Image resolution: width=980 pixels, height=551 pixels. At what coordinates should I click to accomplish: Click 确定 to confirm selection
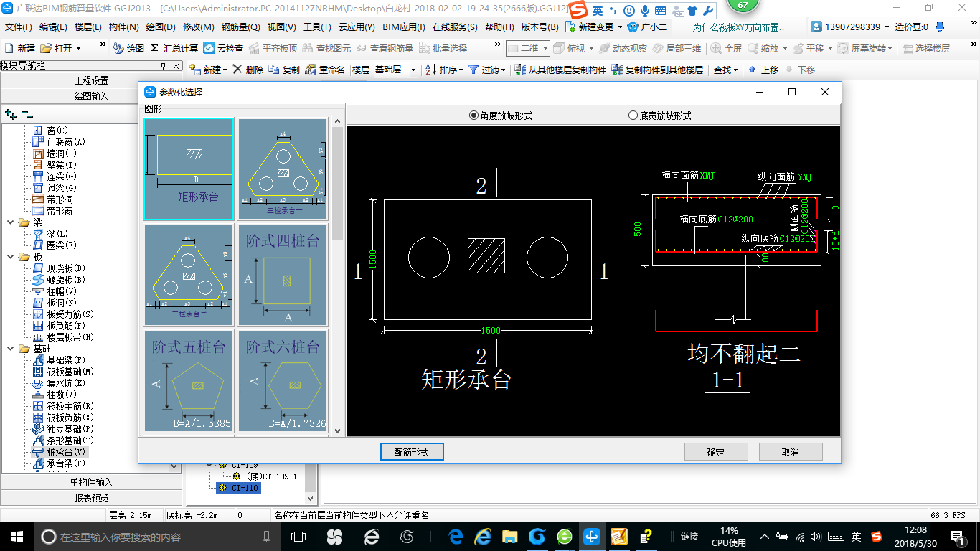pos(716,452)
